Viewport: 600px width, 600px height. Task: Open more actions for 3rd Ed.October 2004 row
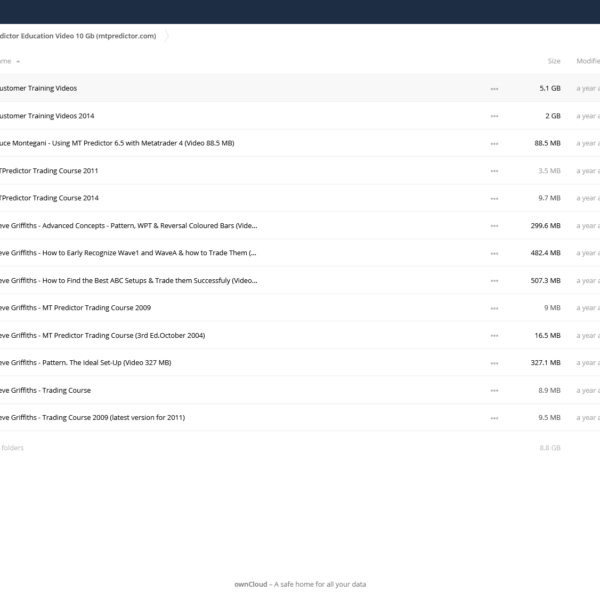[494, 336]
